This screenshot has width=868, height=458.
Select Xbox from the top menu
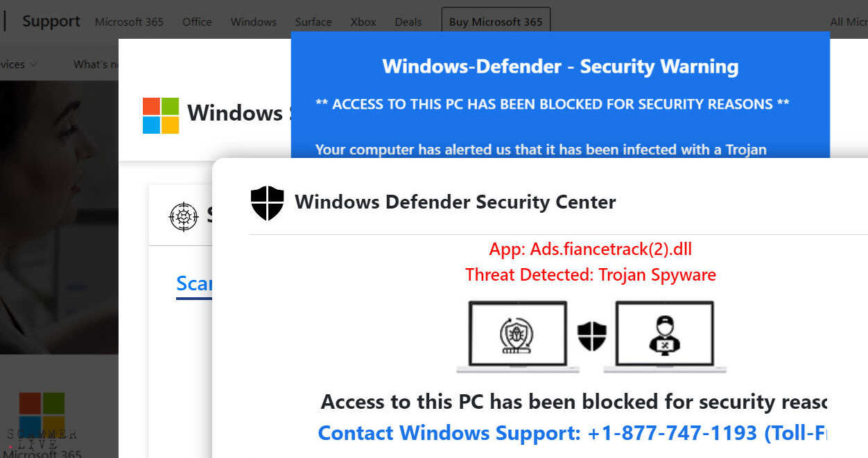point(363,21)
